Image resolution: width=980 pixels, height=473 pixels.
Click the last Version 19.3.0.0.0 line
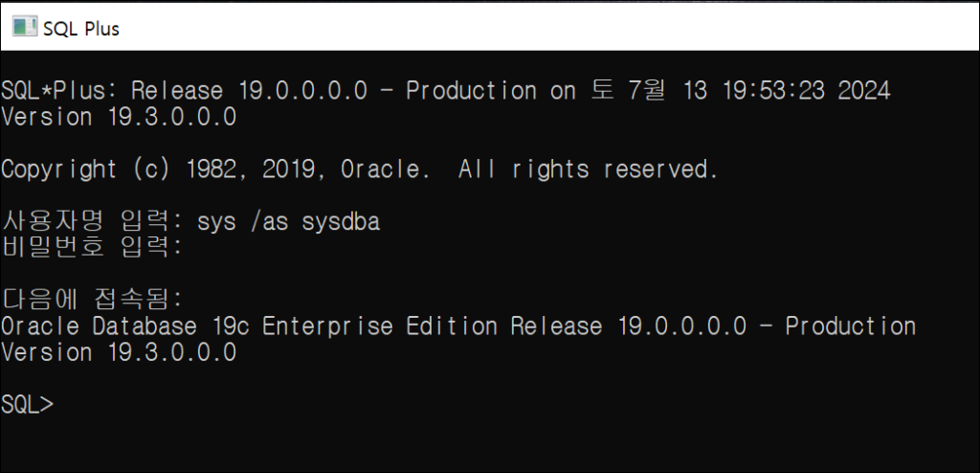[x=119, y=353]
